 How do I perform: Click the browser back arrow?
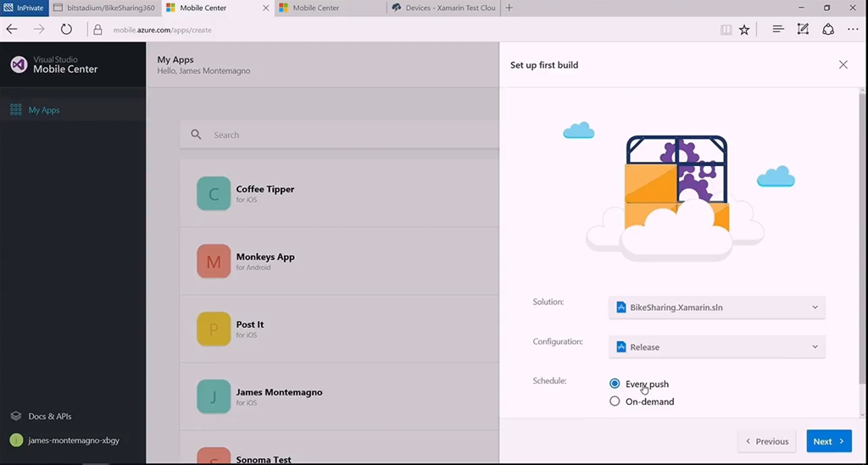click(12, 30)
